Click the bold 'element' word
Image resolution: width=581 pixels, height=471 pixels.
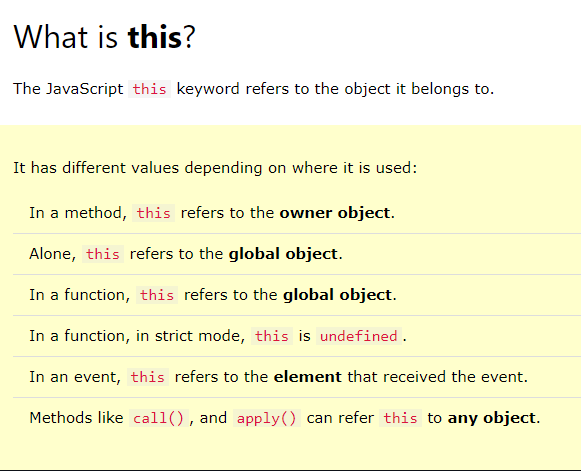coord(308,377)
